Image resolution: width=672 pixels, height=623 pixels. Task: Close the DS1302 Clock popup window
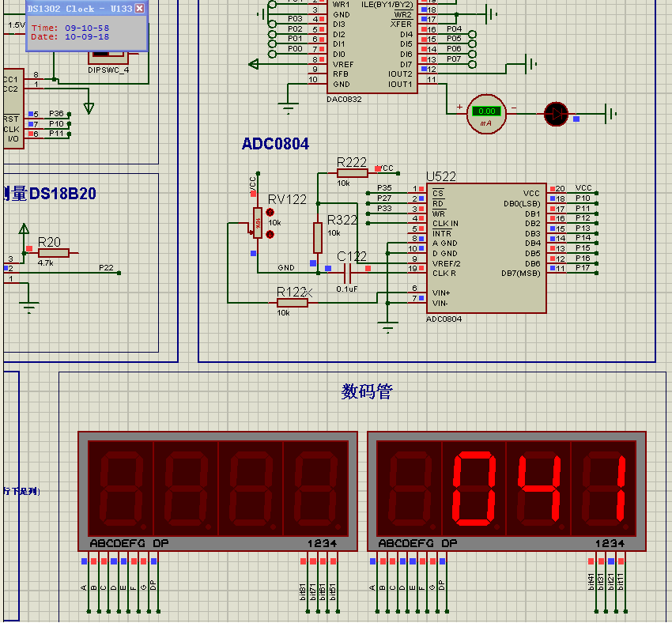pyautogui.click(x=140, y=9)
